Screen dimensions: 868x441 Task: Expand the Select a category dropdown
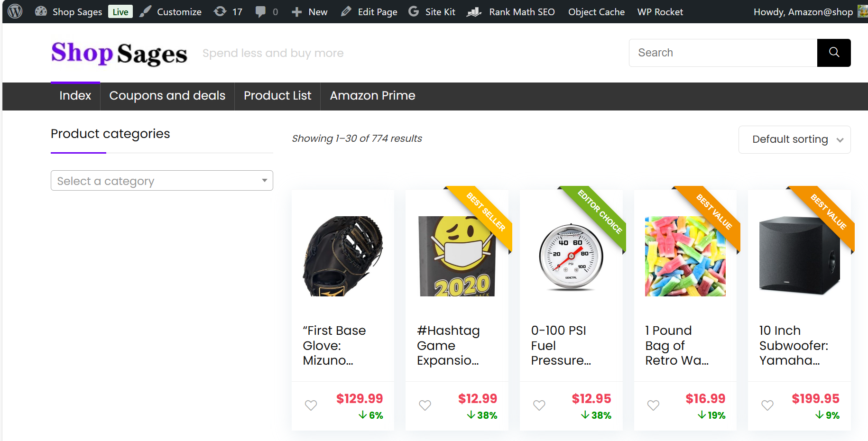click(161, 181)
